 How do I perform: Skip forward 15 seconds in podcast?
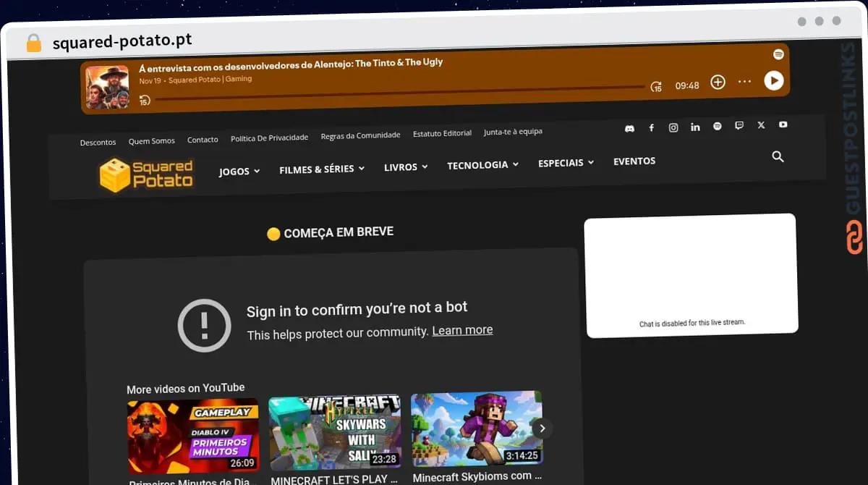[656, 86]
